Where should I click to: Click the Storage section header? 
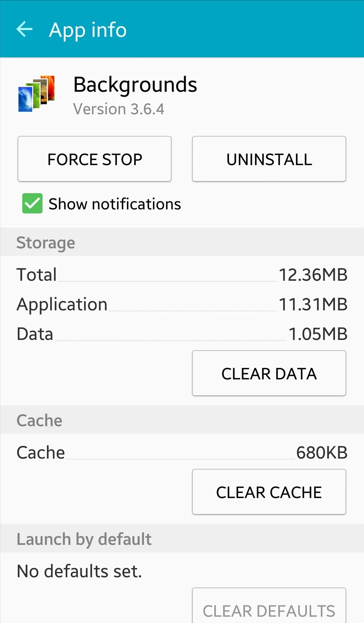[x=182, y=242]
